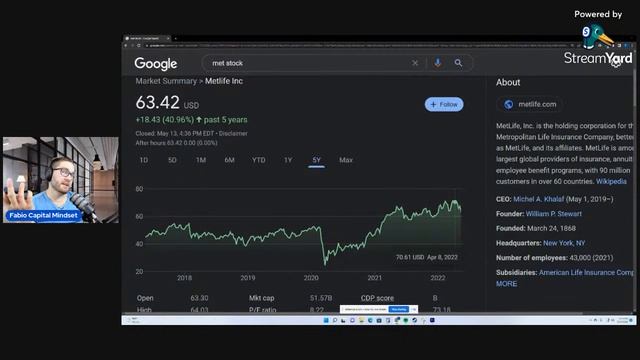The width and height of the screenshot is (640, 360).
Task: Click the 63.42 USD price text
Action: point(167,102)
